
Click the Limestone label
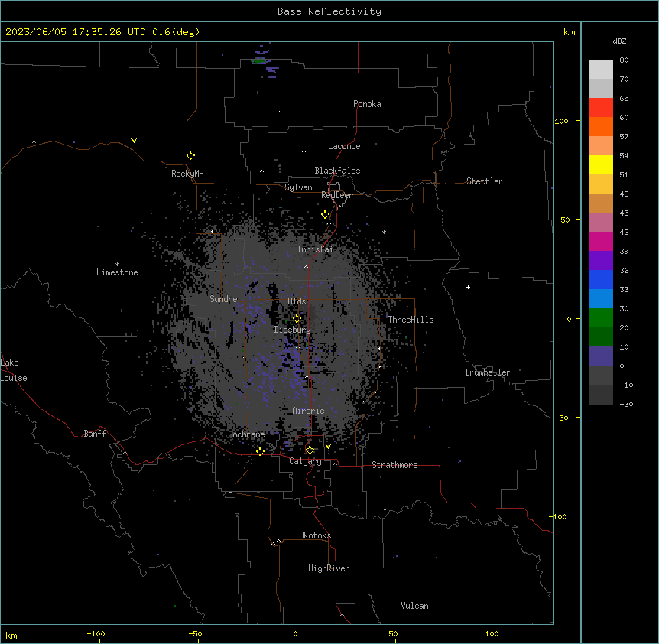[x=117, y=272]
